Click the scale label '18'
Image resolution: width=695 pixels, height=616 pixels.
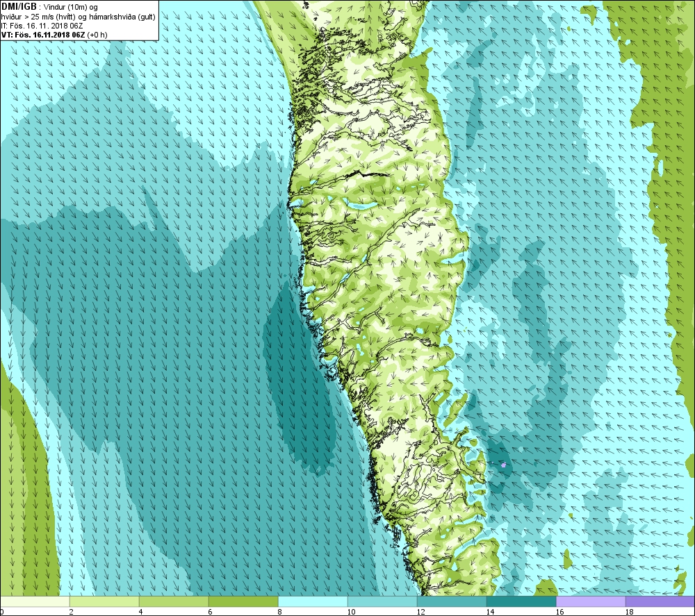point(630,612)
